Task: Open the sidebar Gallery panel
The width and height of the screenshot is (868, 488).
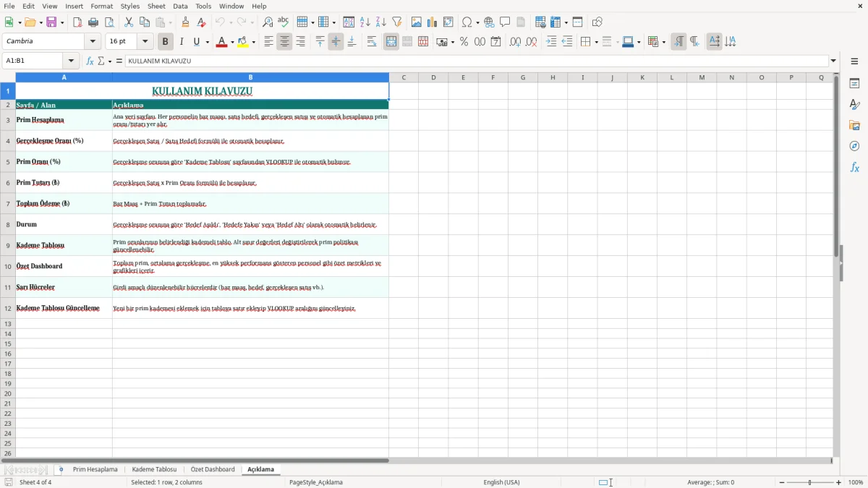Action: (x=854, y=125)
